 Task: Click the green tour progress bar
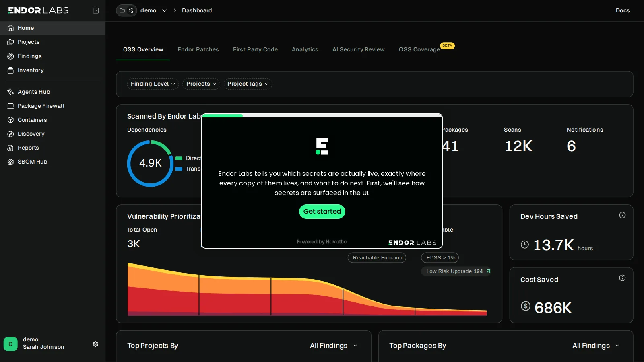223,115
